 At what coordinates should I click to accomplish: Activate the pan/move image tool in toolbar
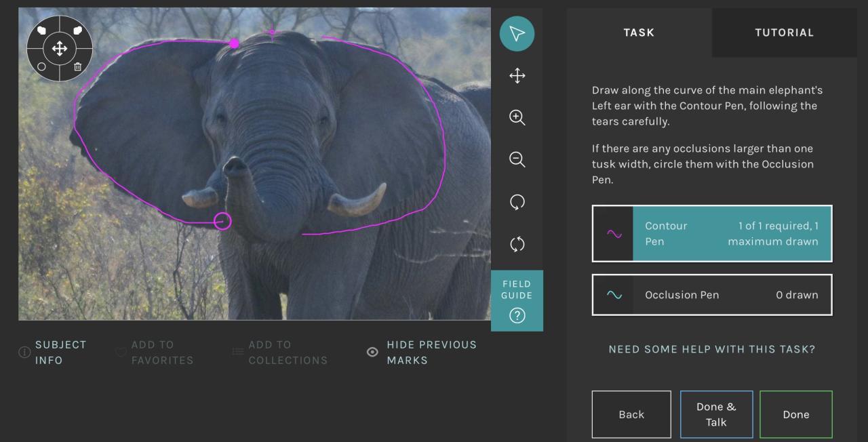517,76
